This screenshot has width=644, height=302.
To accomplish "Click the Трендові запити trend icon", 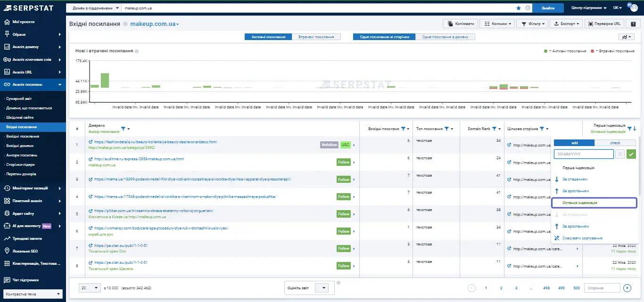I will [x=7, y=238].
